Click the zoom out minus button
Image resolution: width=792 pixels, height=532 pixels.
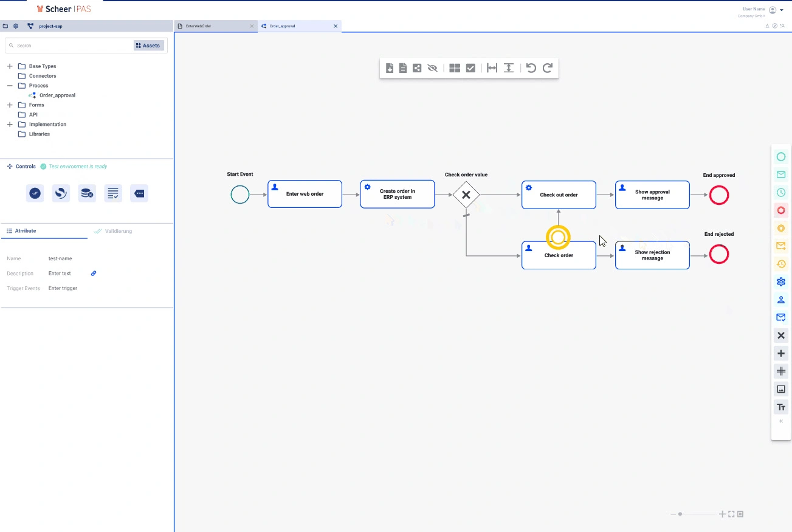[673, 514]
